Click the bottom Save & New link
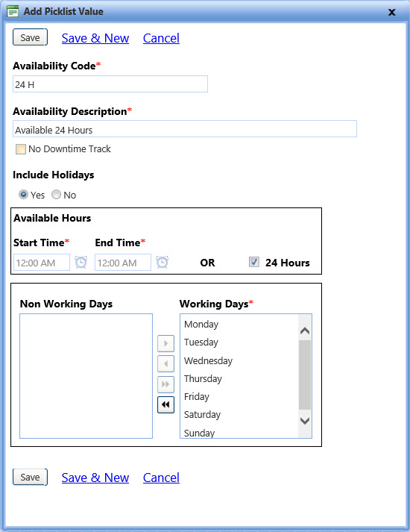This screenshot has height=532, width=410. [95, 478]
